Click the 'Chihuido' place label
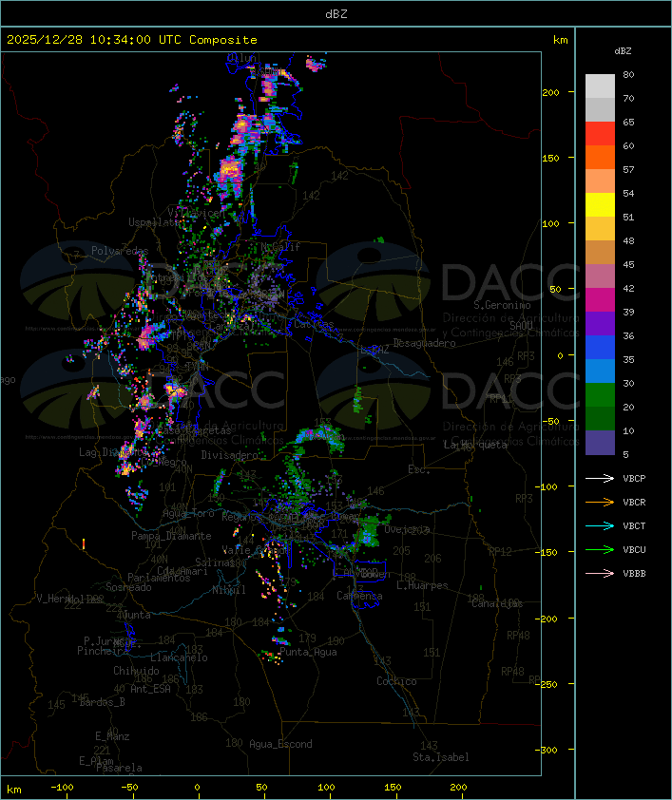Image resolution: width=672 pixels, height=800 pixels. pyautogui.click(x=136, y=671)
